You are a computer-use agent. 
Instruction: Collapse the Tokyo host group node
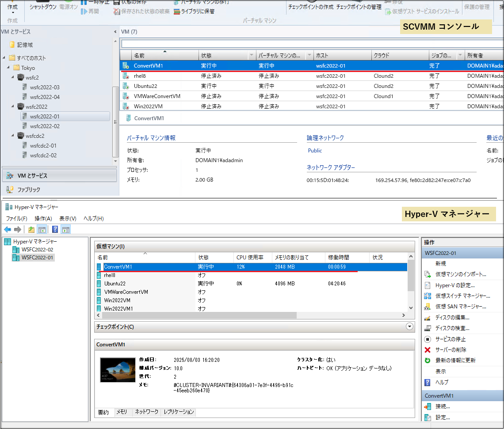[8, 68]
